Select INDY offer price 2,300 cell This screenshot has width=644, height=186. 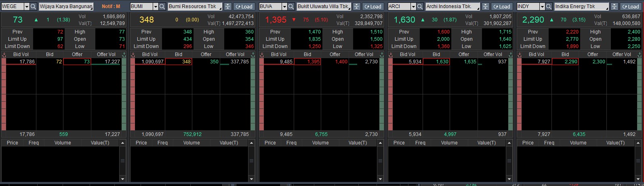[593, 62]
